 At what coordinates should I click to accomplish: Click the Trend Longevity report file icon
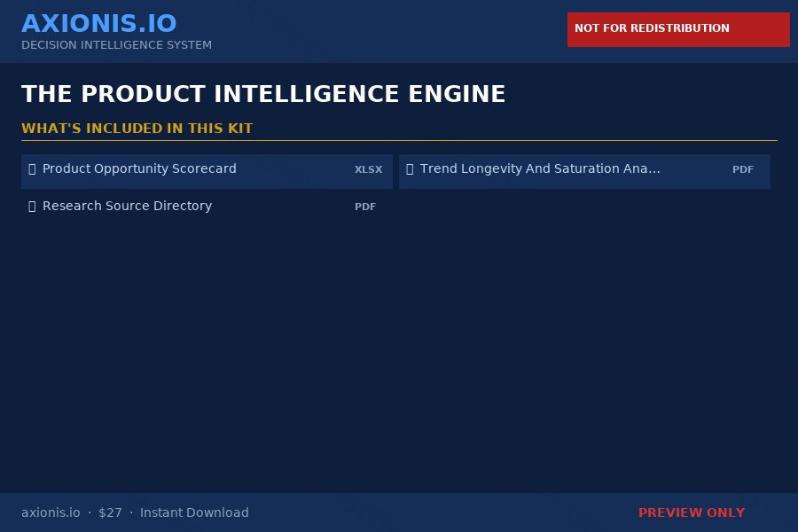(x=410, y=168)
